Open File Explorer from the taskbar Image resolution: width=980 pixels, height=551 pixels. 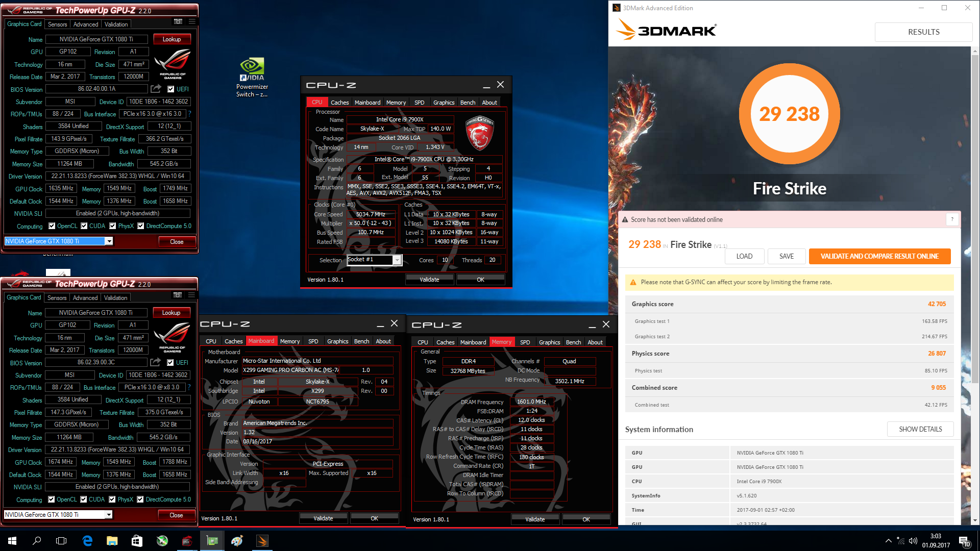point(112,541)
